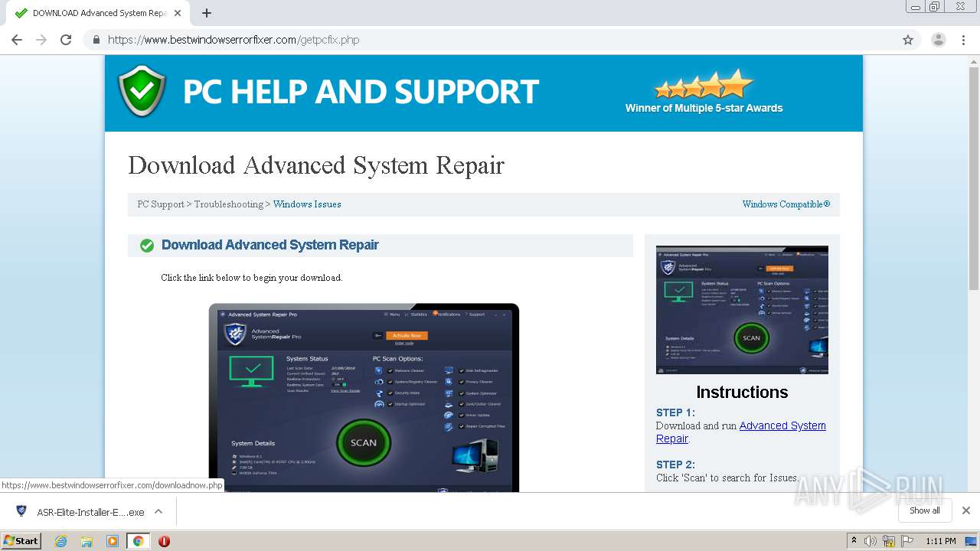Open the Advanced System Repair link in Step 1

[x=741, y=432]
